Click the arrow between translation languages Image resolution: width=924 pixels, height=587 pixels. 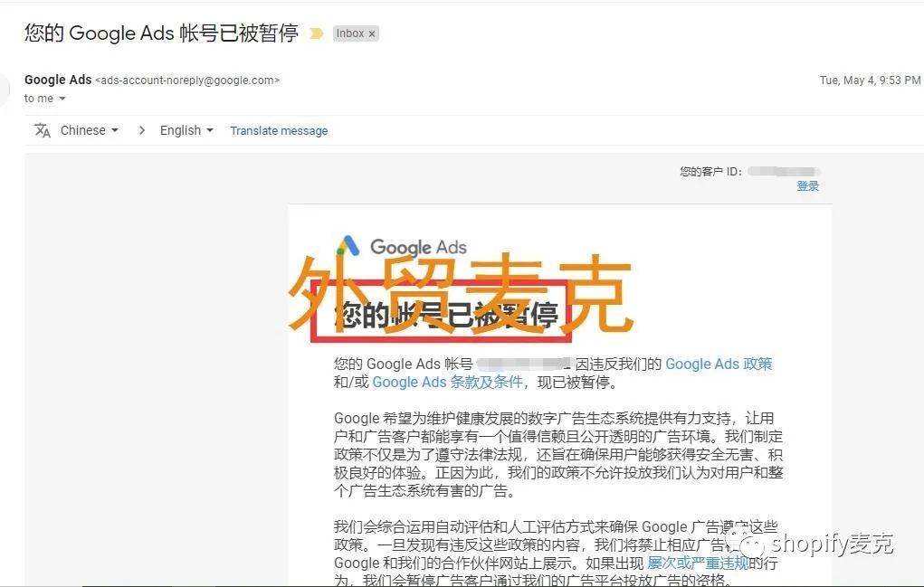141,130
